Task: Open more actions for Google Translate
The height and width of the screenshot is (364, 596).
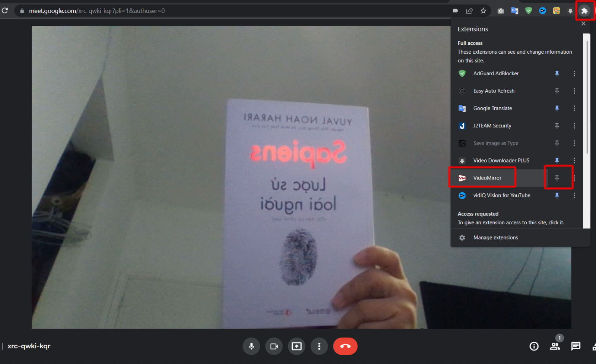Action: tap(574, 108)
